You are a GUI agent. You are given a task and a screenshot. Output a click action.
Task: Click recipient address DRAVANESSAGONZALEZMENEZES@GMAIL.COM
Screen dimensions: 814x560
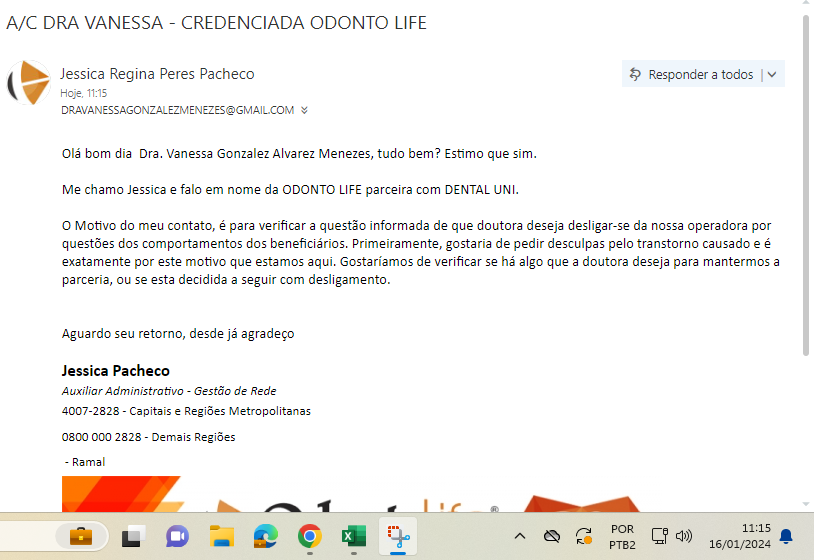coord(178,110)
